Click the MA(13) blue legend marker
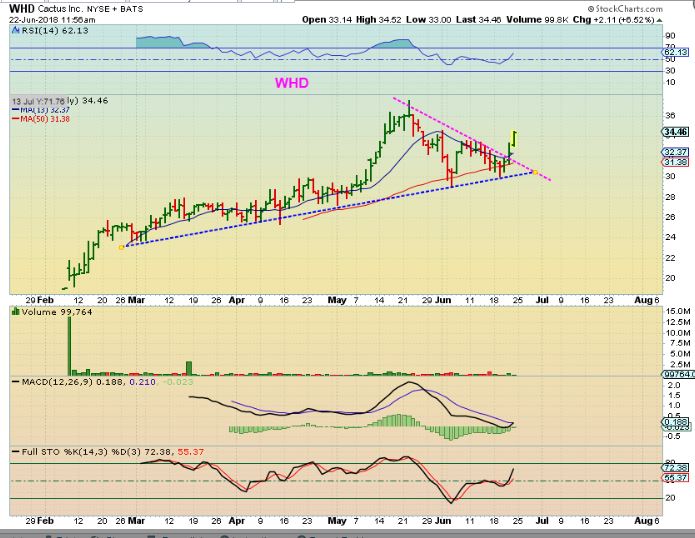 coord(13,109)
